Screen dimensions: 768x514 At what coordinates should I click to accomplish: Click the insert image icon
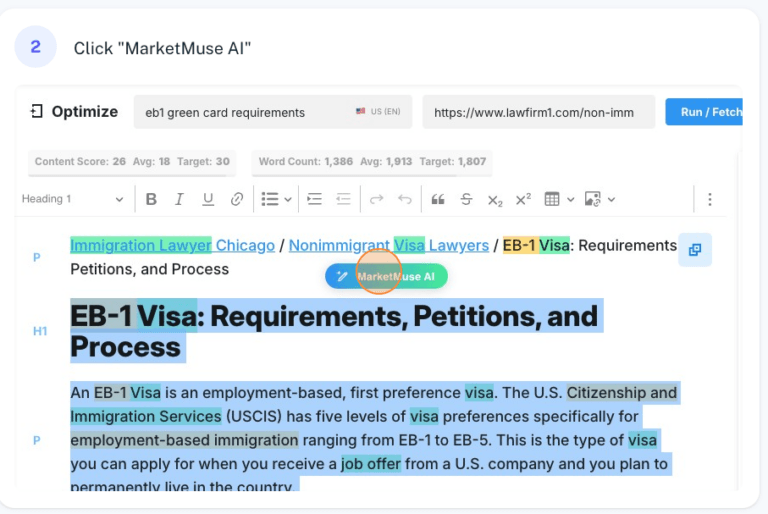tap(593, 199)
